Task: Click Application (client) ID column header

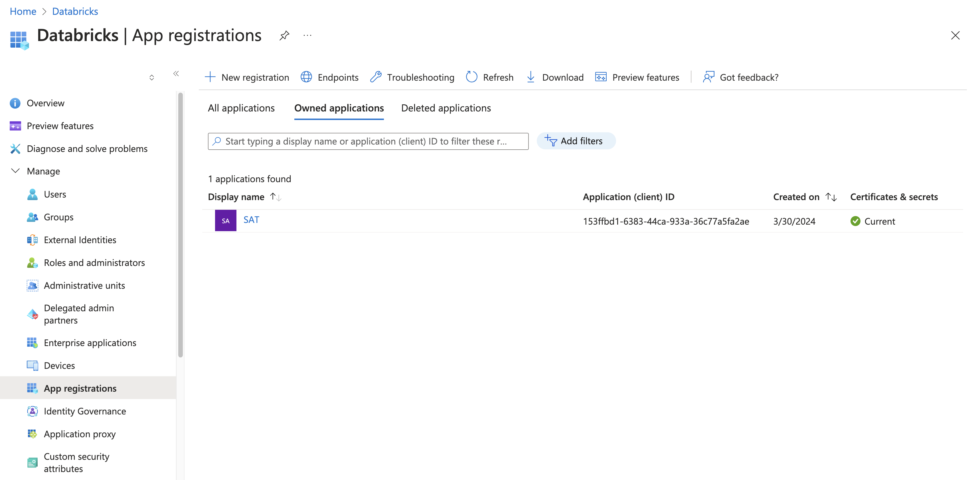Action: pyautogui.click(x=629, y=197)
